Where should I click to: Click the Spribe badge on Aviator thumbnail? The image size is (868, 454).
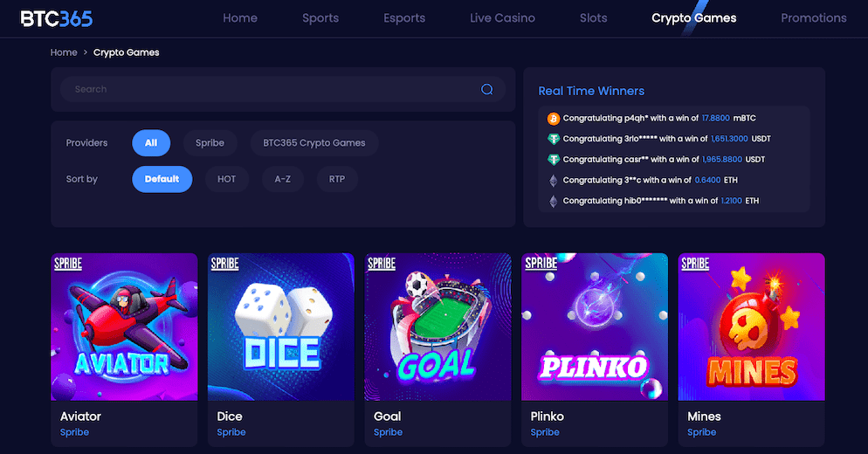coord(68,264)
